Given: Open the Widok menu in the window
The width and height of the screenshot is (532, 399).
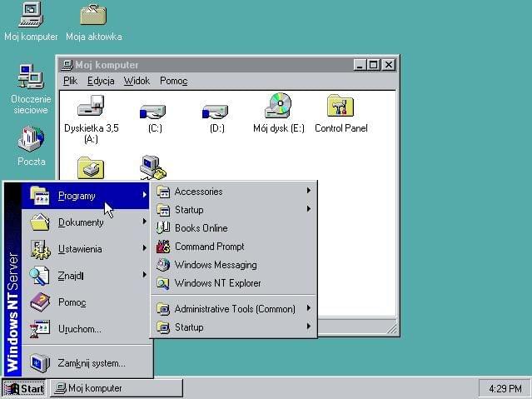Looking at the screenshot, I should (137, 81).
